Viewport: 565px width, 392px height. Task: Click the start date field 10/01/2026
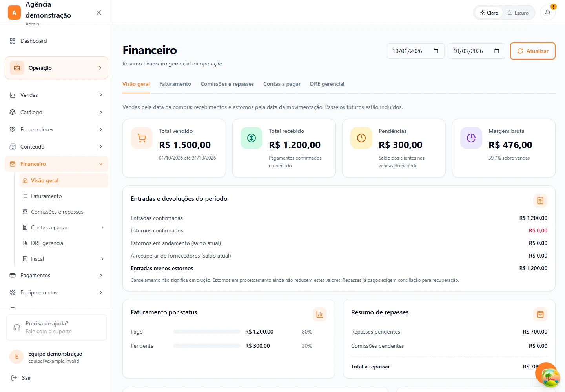pos(416,51)
